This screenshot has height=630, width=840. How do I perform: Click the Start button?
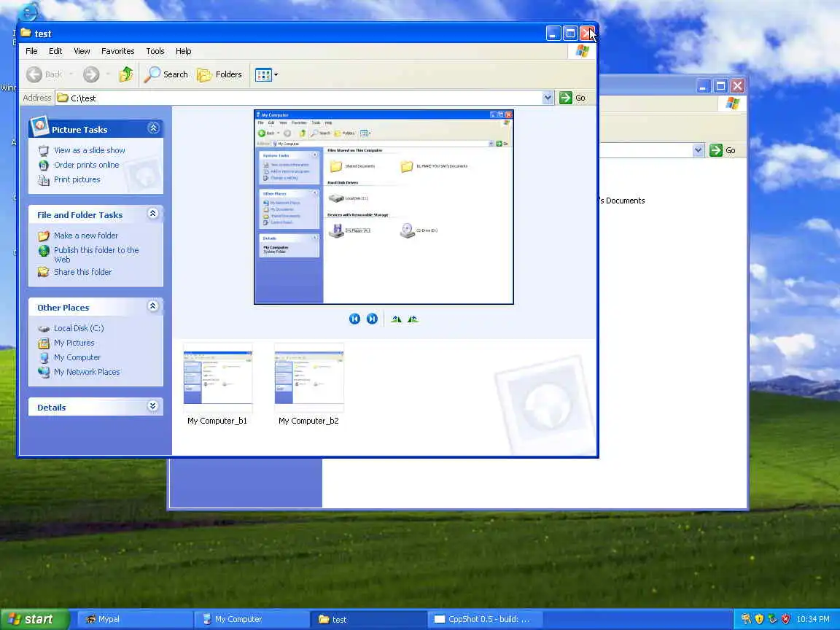[35, 619]
